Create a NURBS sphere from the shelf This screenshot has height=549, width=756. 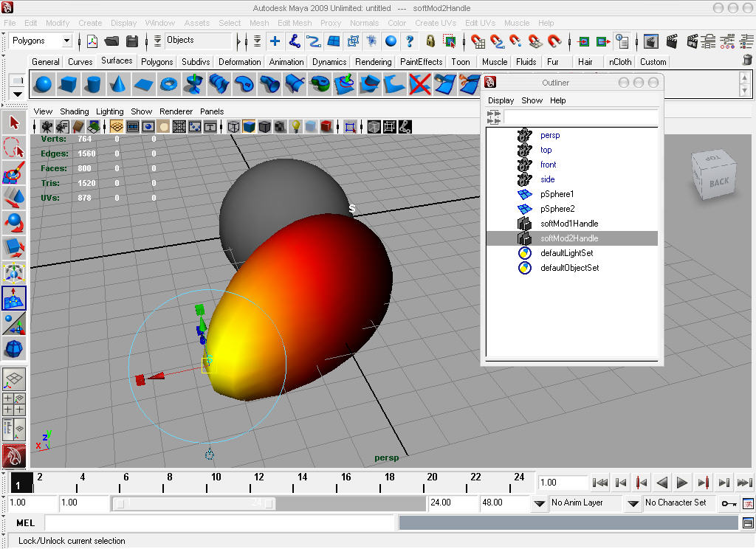tap(44, 84)
